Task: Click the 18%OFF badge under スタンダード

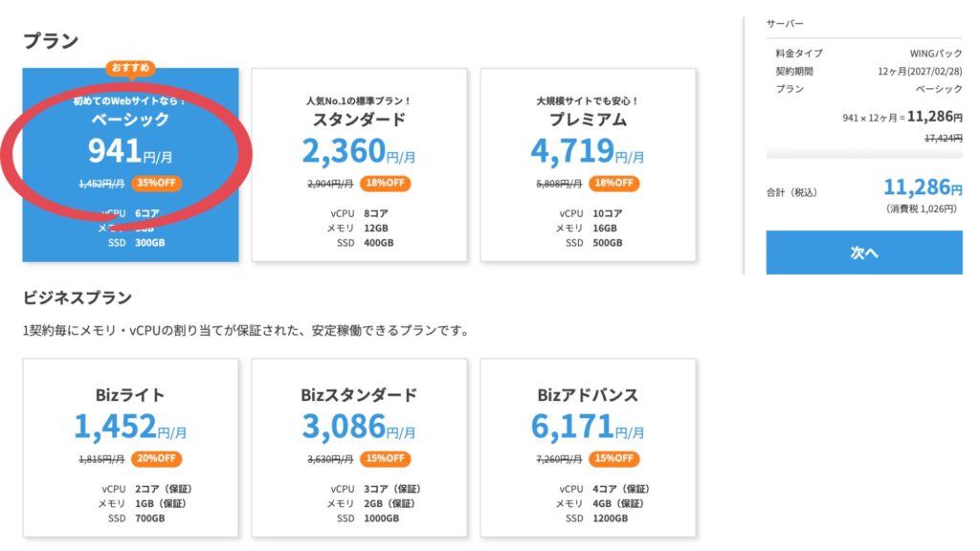Action: 386,184
